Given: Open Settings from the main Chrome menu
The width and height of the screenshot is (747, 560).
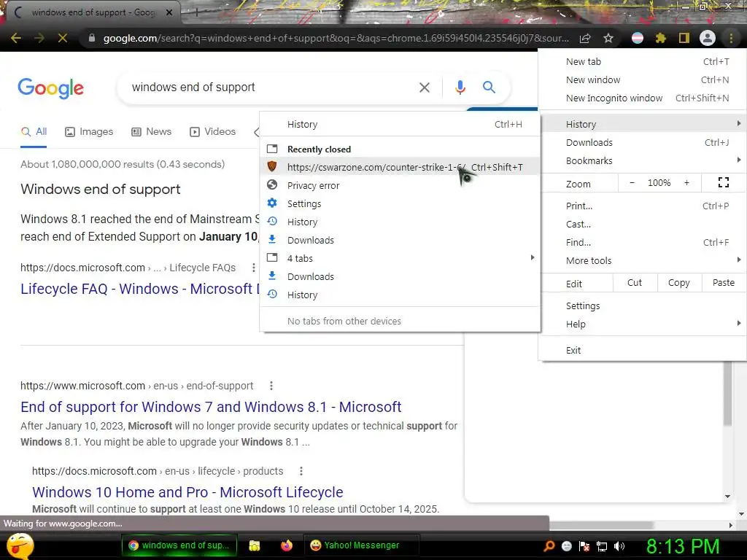Looking at the screenshot, I should point(642,306).
